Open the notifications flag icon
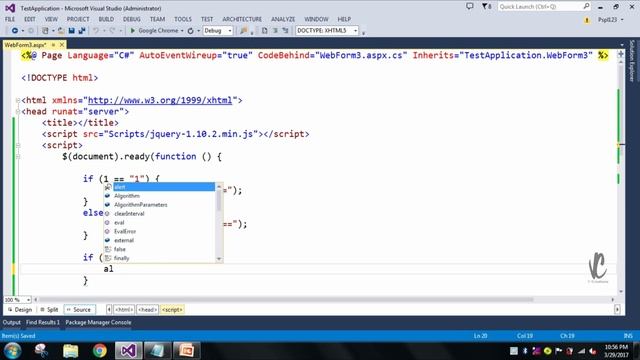This screenshot has width=640, height=360. [486, 6]
